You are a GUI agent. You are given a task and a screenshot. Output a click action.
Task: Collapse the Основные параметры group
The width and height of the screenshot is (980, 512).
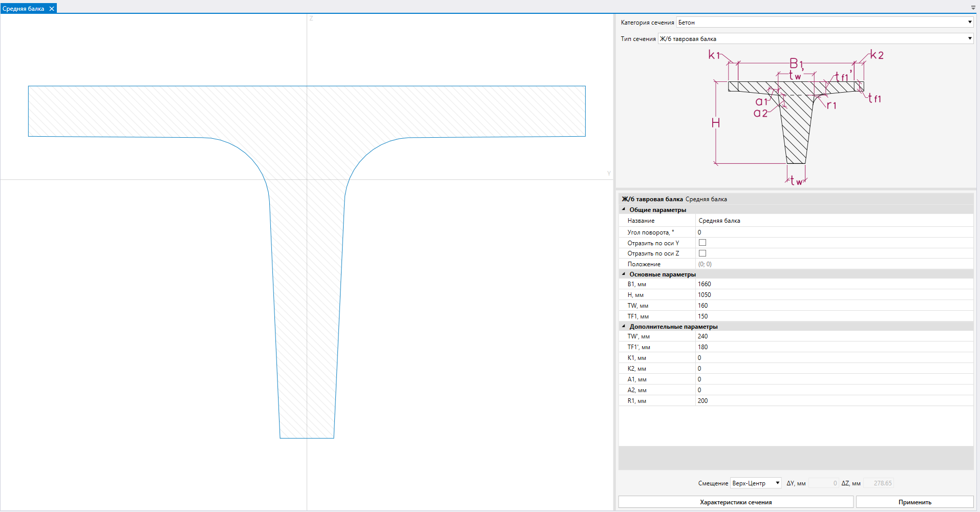[624, 274]
